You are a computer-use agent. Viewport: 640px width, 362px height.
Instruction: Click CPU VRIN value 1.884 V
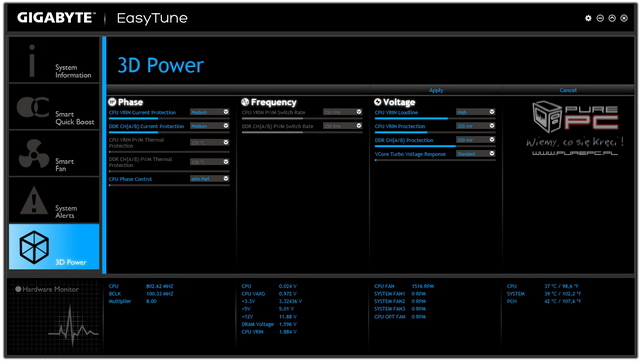288,332
